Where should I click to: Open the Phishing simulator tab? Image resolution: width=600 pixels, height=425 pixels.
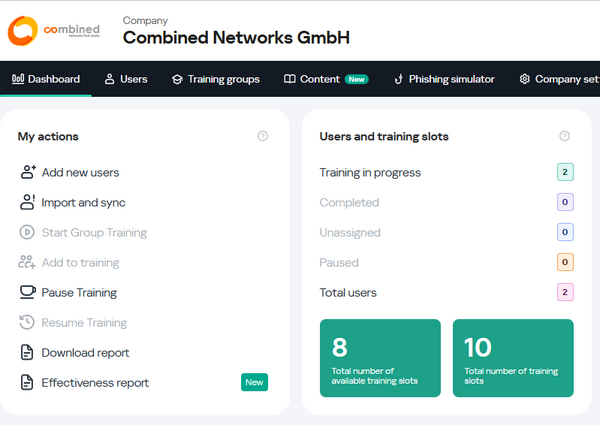point(445,79)
